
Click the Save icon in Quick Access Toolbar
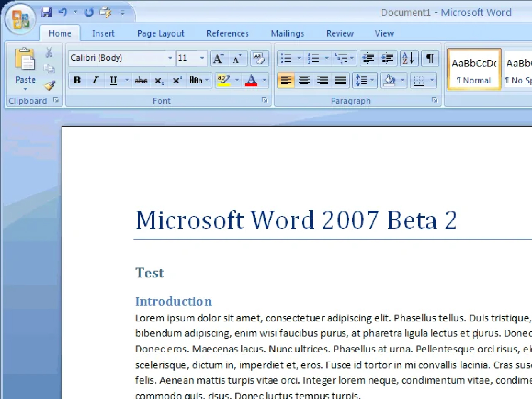tap(47, 12)
